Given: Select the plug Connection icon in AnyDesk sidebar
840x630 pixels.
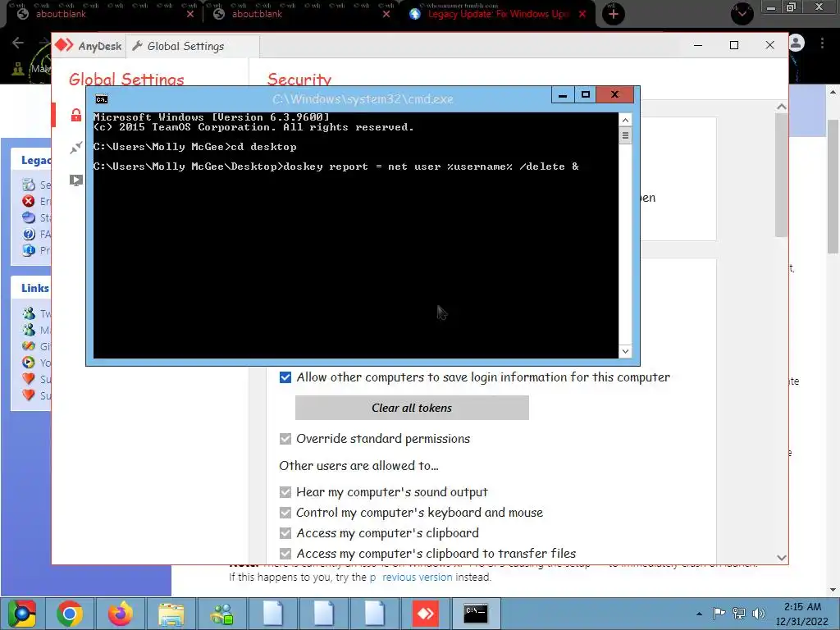Looking at the screenshot, I should click(x=76, y=148).
